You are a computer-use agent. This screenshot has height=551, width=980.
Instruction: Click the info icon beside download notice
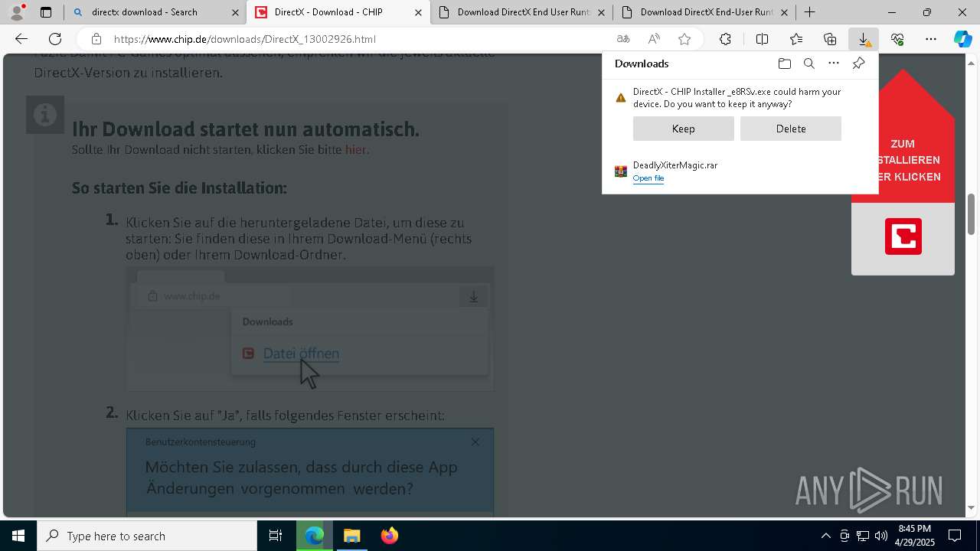(45, 115)
